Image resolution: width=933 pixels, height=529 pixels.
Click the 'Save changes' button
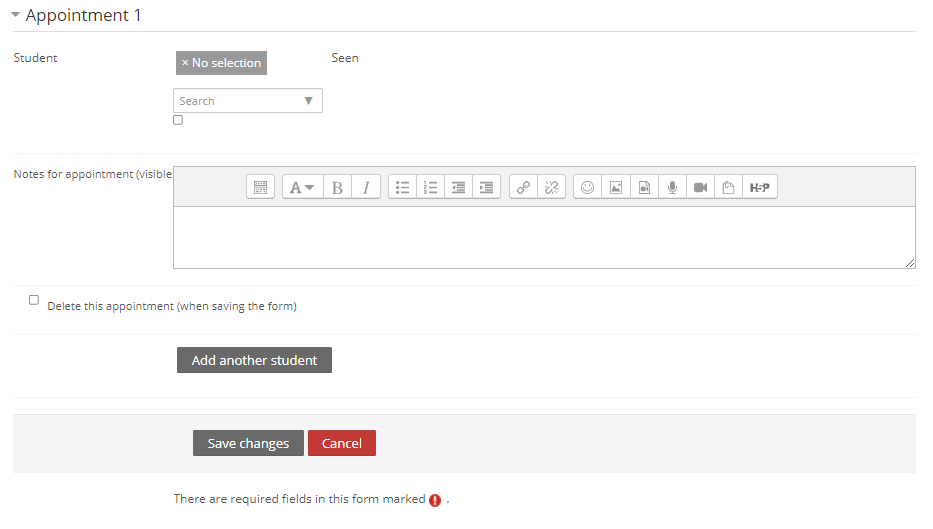[248, 443]
